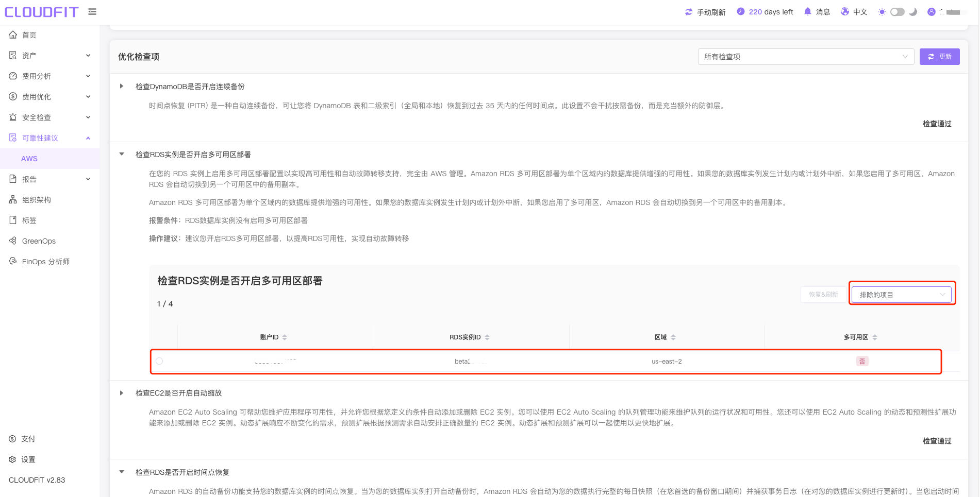The height and width of the screenshot is (497, 980).
Task: Click the 设置 settings gear icon
Action: (x=12, y=459)
